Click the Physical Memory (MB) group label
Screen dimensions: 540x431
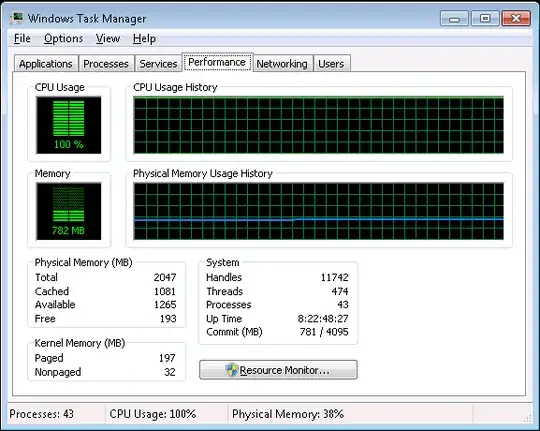pos(84,263)
